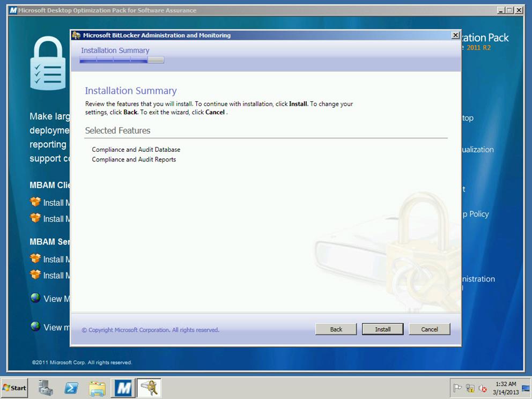Click the Install box icon just above MBAM Ser heading
532x399 pixels.
(x=35, y=218)
